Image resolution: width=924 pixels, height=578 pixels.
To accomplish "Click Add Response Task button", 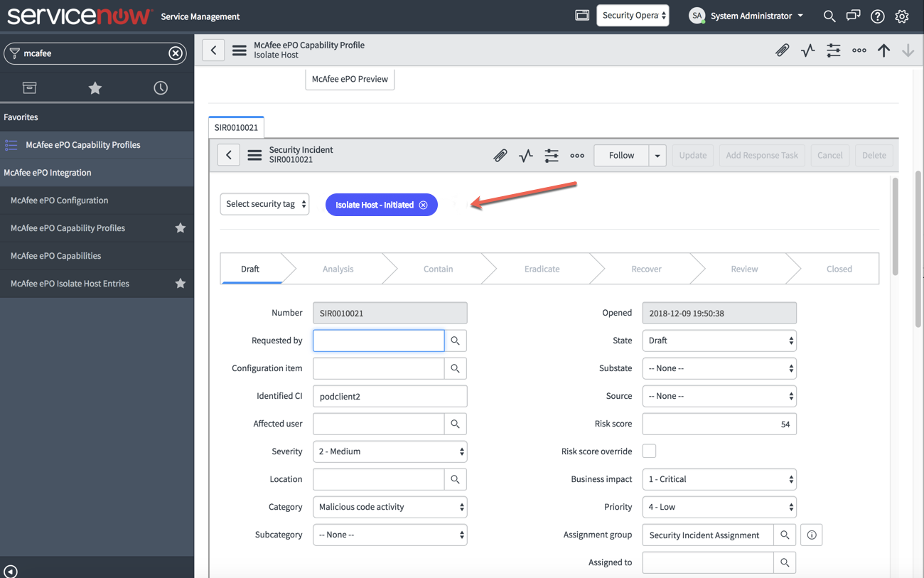I will click(x=762, y=155).
